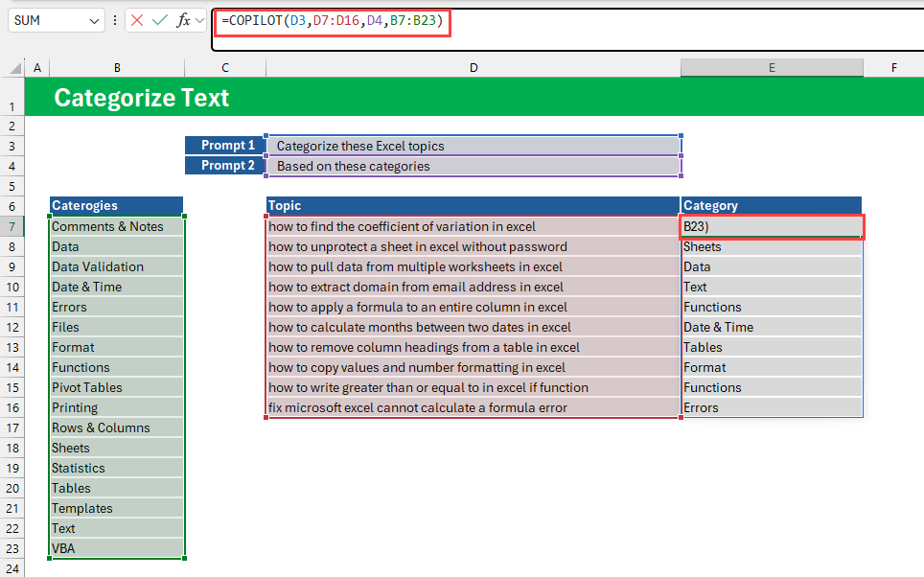Click the Cancel (X) icon in formula bar
Image resolution: width=924 pixels, height=577 pixels.
click(x=138, y=20)
